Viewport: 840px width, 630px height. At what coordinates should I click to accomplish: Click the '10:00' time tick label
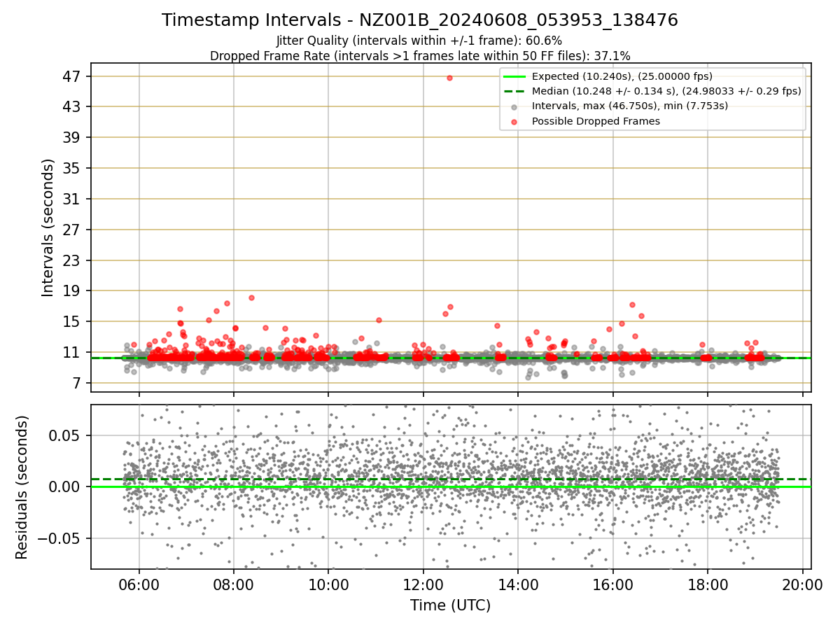[328, 585]
